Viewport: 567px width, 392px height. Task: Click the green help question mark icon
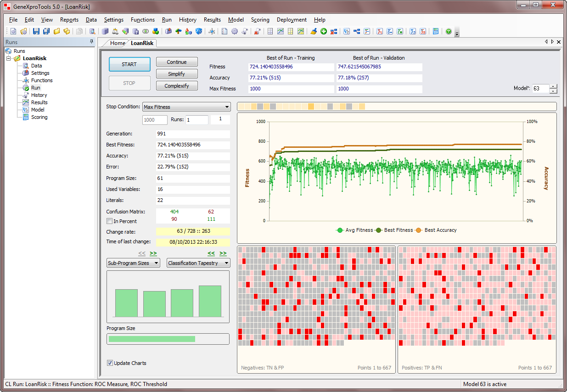click(448, 31)
